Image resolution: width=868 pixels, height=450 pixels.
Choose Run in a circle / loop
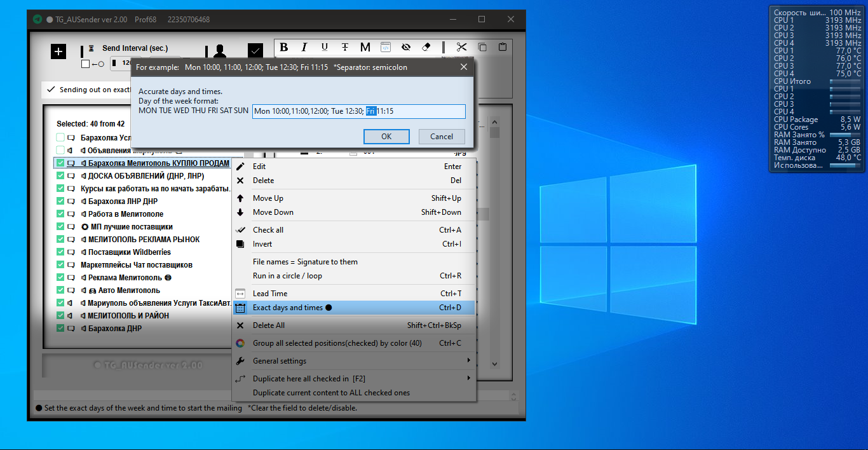tap(287, 276)
